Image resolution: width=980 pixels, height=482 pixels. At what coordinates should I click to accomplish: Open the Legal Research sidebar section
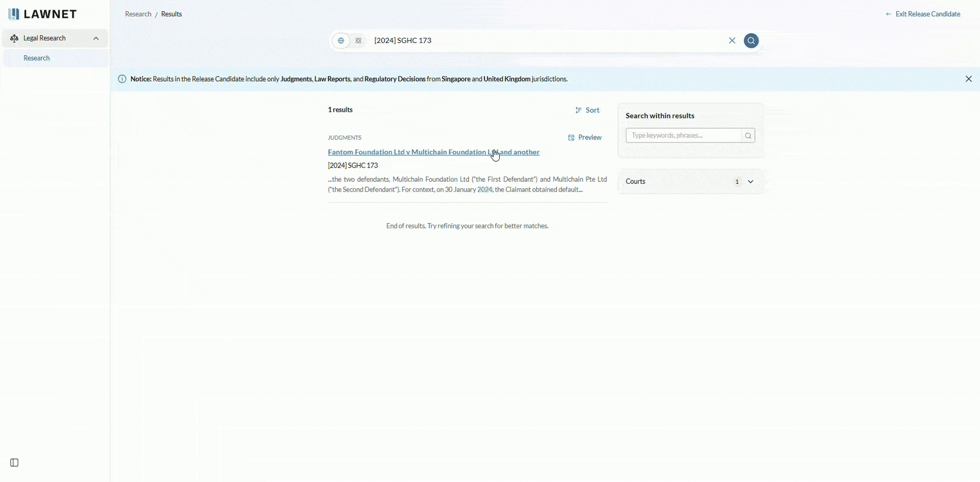tap(55, 39)
